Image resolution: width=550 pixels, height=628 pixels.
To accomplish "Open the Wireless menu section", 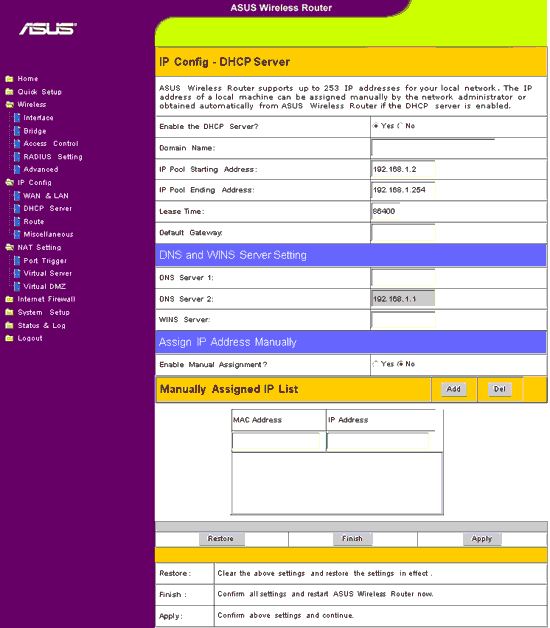I will click(32, 105).
